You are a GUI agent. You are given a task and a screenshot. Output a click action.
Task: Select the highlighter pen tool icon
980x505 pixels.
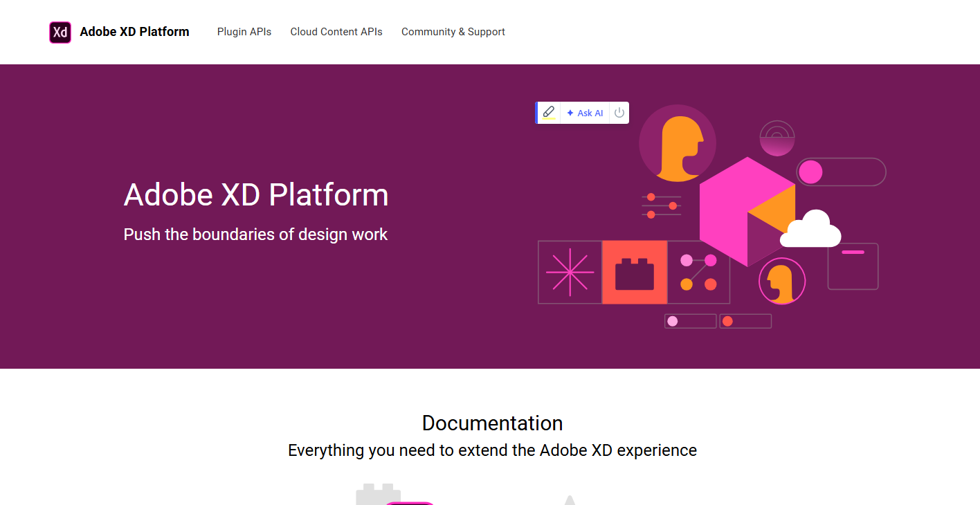coord(549,113)
